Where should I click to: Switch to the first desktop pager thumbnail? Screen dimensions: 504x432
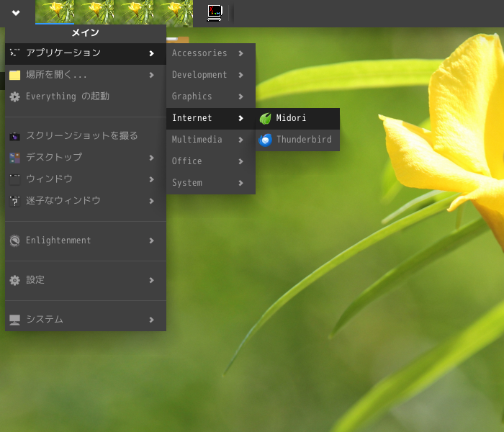pos(55,12)
